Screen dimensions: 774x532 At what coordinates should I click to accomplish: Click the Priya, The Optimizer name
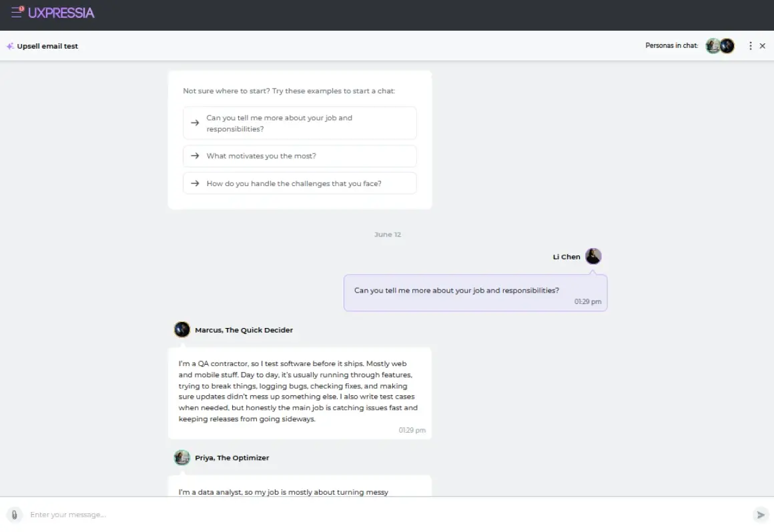[232, 458]
